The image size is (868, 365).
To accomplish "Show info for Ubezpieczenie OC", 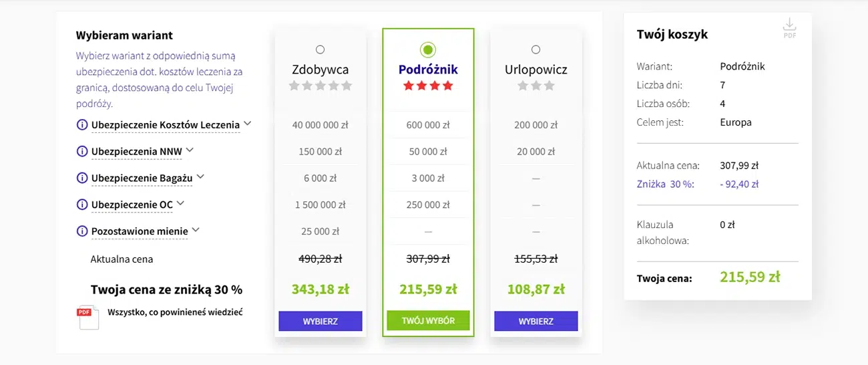I will (82, 205).
